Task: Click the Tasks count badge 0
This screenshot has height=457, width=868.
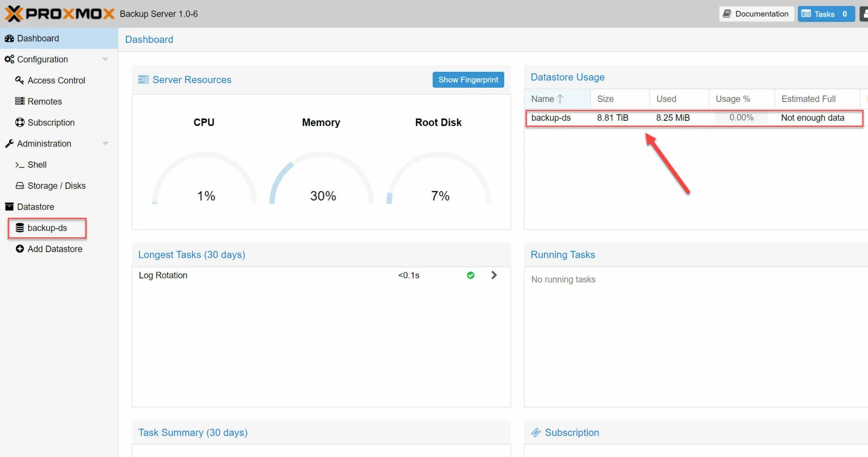Action: click(x=844, y=14)
